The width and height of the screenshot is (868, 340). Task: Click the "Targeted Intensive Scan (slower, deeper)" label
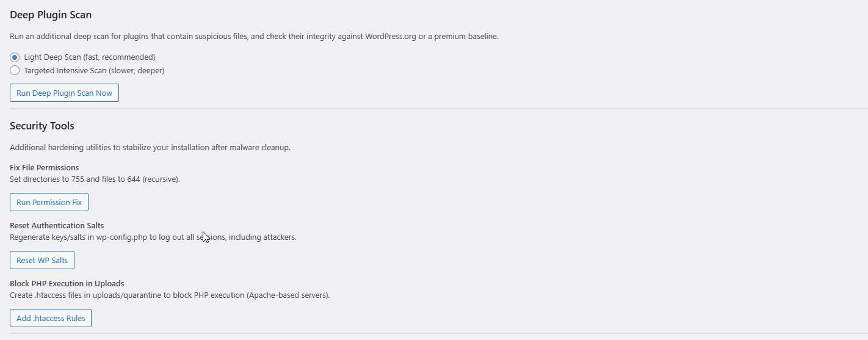coord(94,70)
